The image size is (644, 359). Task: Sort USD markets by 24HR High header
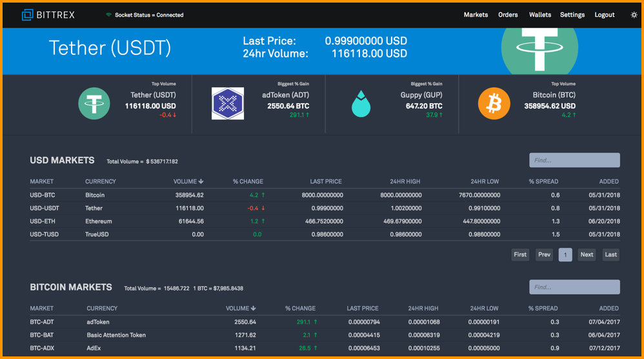pyautogui.click(x=405, y=181)
